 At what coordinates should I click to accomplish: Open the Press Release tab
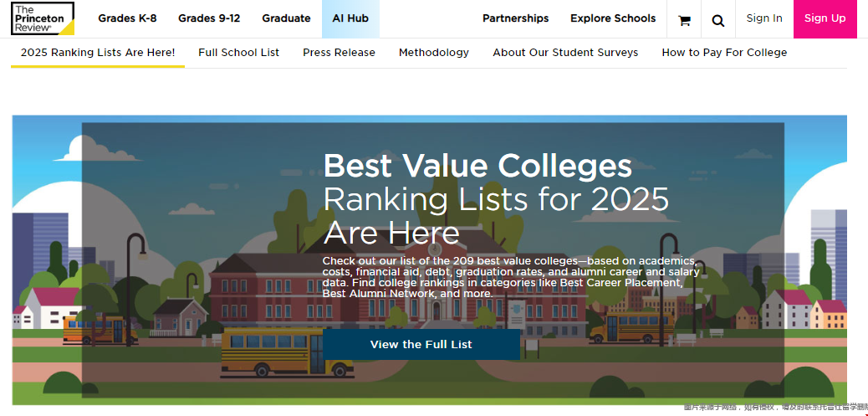(x=339, y=52)
